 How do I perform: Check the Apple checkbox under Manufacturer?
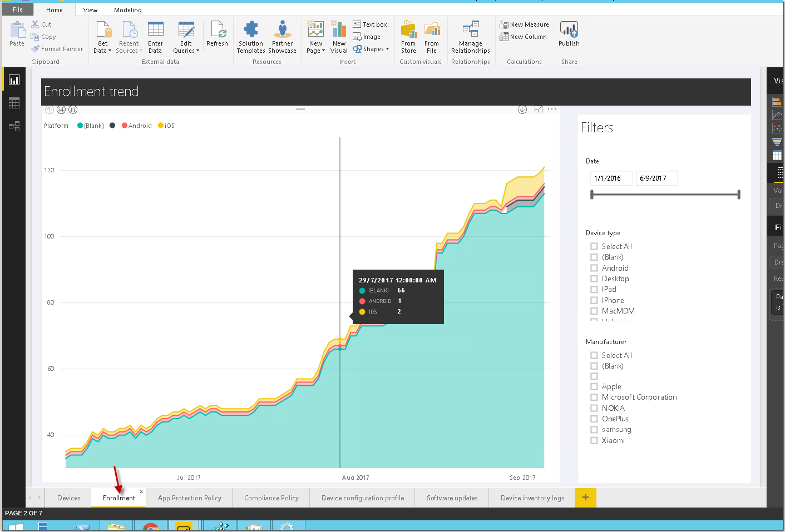pyautogui.click(x=594, y=386)
